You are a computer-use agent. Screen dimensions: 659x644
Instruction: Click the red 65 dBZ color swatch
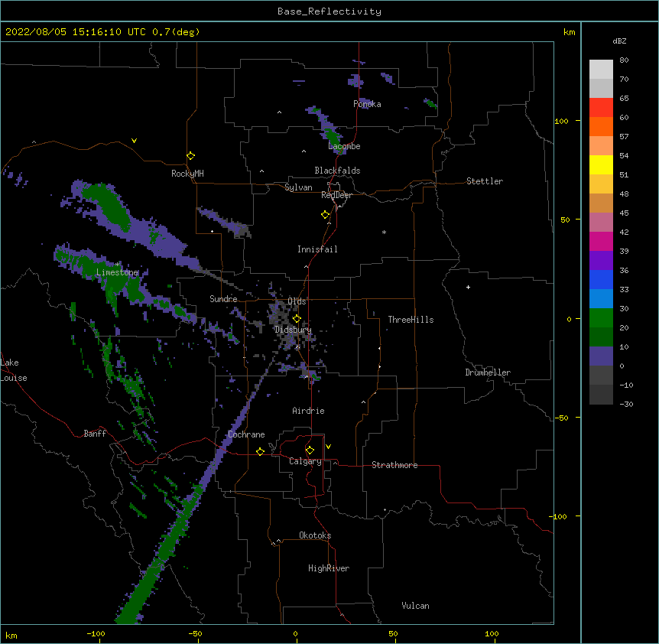tap(601, 108)
